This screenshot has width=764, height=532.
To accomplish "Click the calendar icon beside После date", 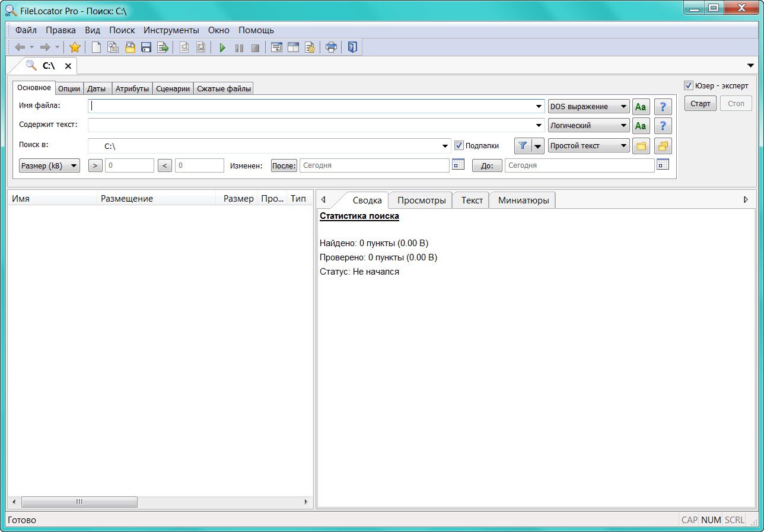I will 458,165.
